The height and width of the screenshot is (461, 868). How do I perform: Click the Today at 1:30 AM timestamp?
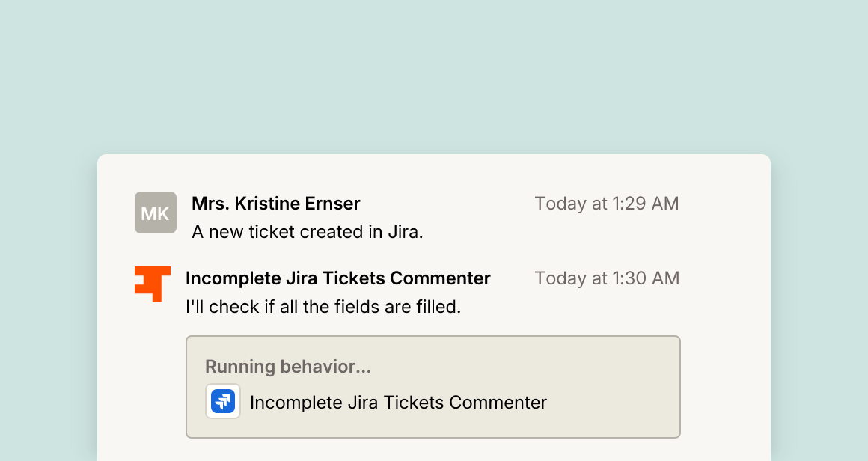pos(607,278)
